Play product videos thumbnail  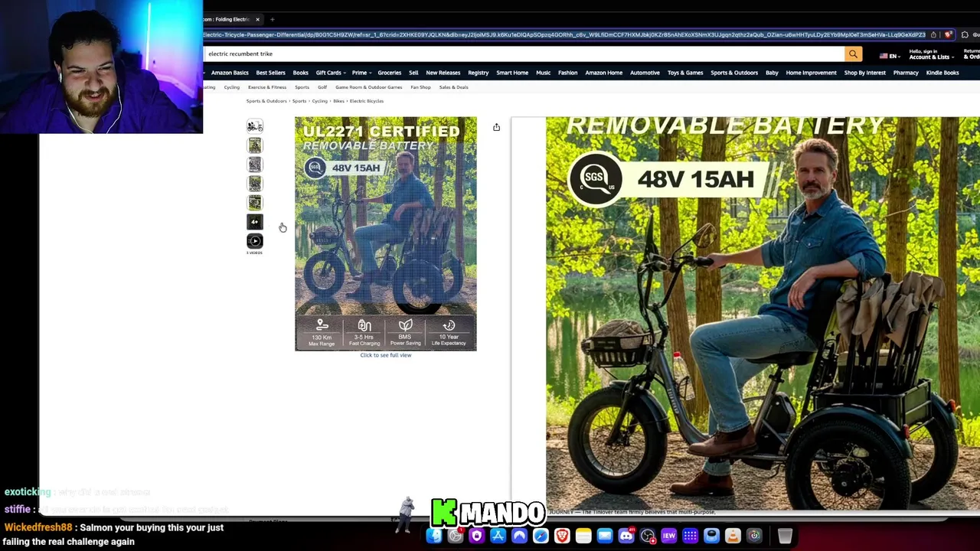(x=255, y=241)
